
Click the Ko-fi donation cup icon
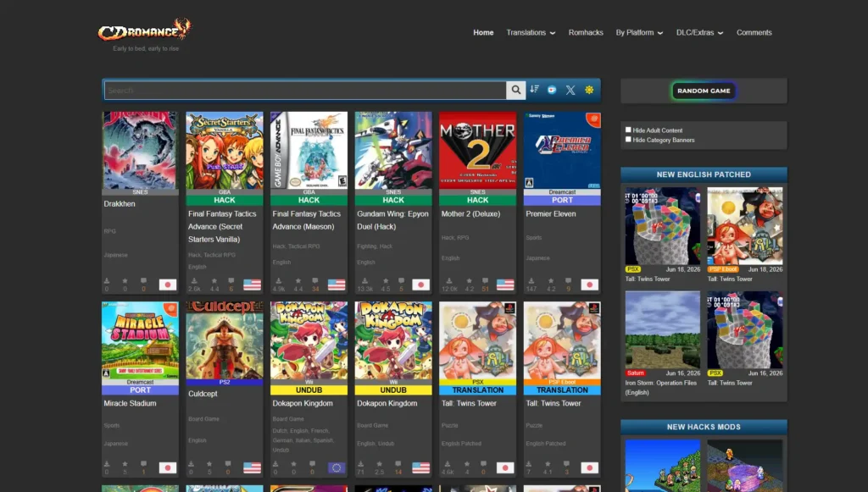pos(552,90)
